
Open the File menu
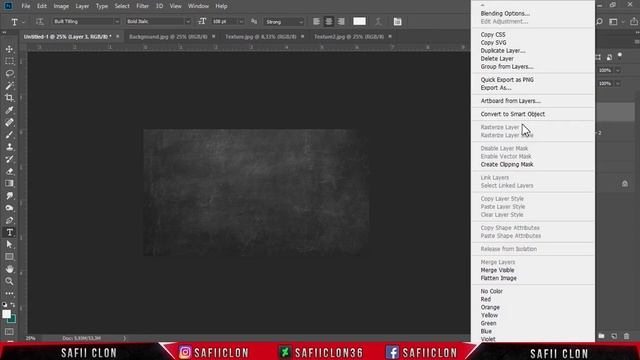click(26, 6)
